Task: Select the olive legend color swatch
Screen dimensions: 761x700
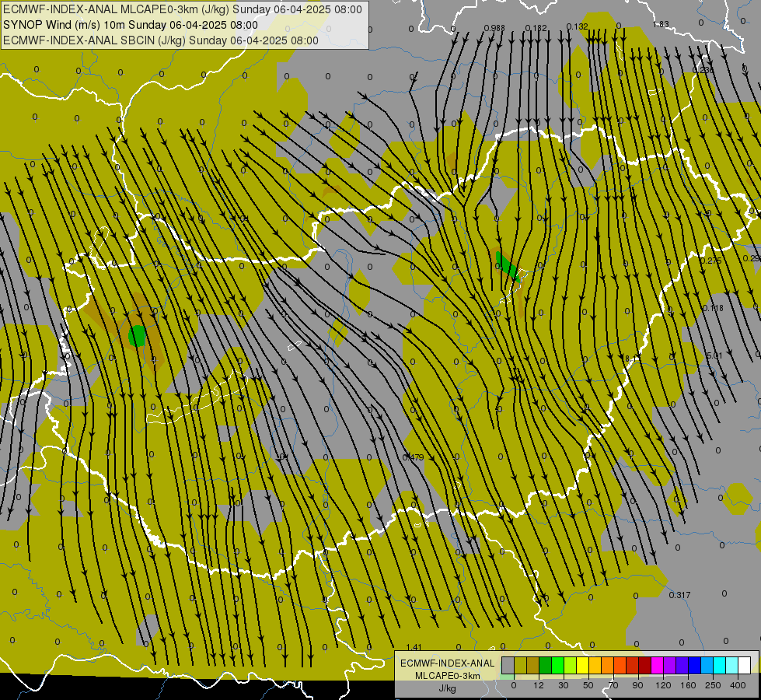Action: 520,665
